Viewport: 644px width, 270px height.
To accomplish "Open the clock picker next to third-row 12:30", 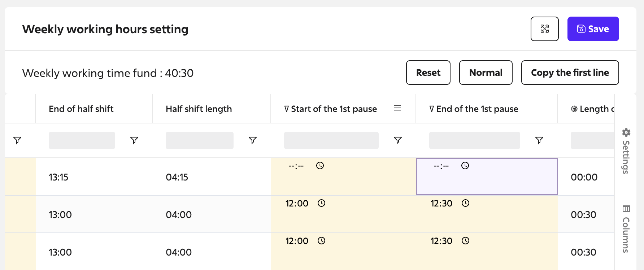I will pyautogui.click(x=466, y=241).
